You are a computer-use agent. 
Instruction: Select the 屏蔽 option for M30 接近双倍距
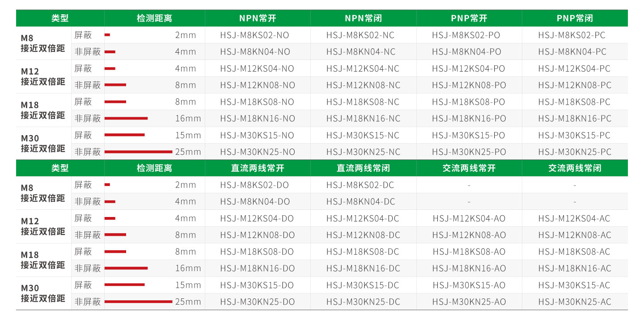click(x=80, y=135)
